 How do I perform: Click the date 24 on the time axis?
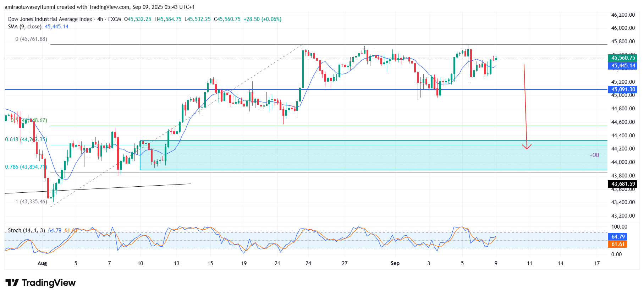pos(308,263)
